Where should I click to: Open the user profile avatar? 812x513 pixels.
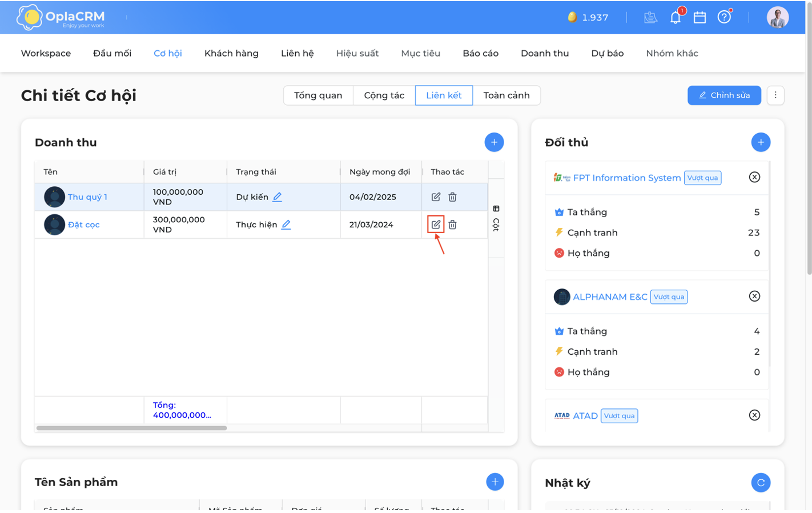point(777,17)
